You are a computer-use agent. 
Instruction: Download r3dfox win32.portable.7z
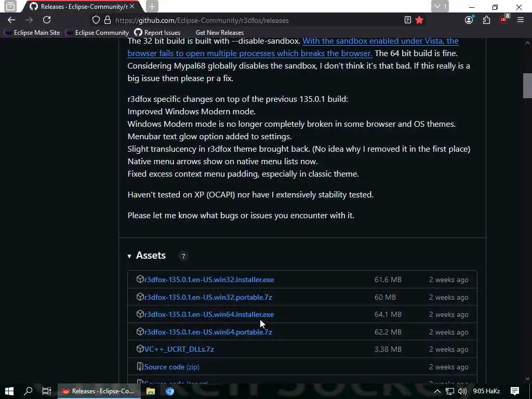208,297
